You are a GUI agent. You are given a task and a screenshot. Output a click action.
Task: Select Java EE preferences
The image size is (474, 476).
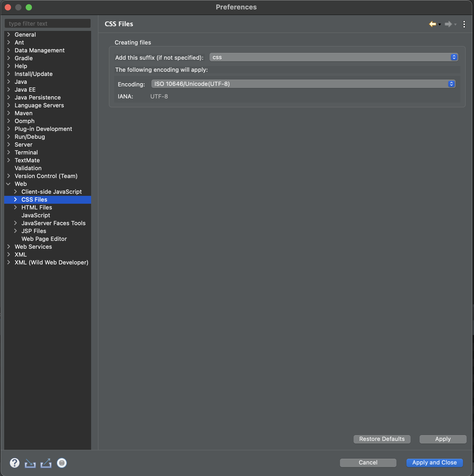tap(25, 90)
